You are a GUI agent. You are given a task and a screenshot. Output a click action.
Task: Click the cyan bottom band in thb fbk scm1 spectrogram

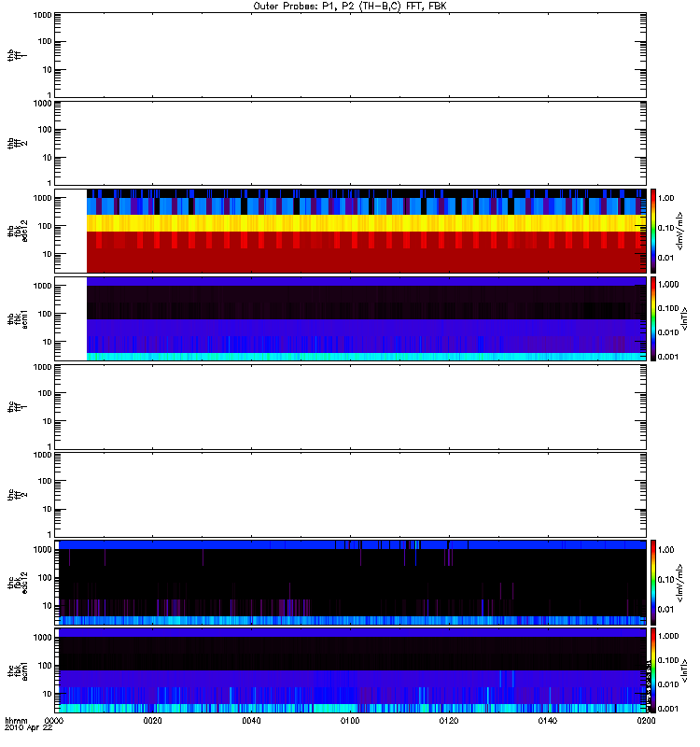(x=366, y=357)
